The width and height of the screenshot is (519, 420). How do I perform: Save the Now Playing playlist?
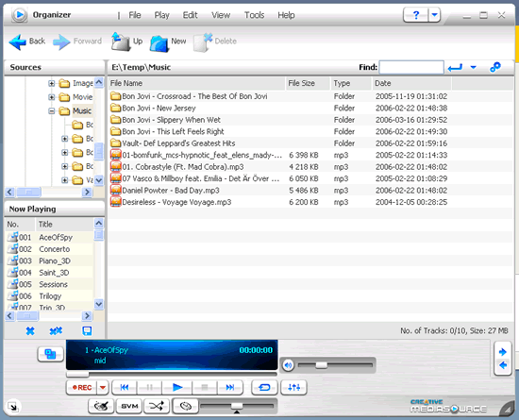(x=87, y=330)
